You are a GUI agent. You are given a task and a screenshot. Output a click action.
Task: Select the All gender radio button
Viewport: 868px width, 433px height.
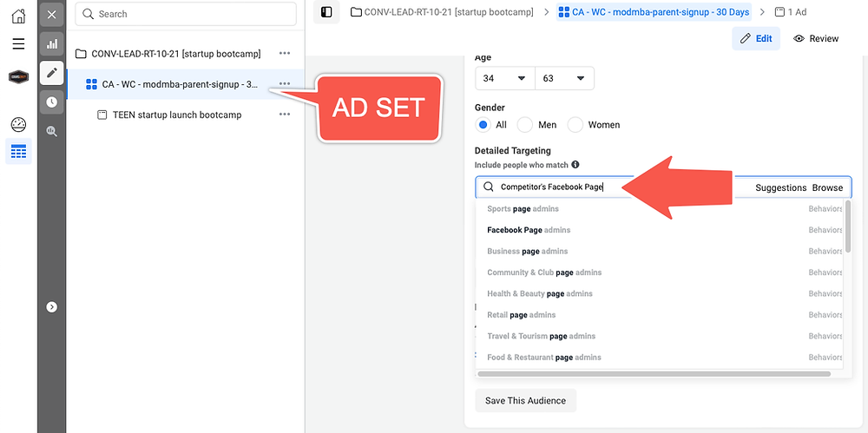483,125
